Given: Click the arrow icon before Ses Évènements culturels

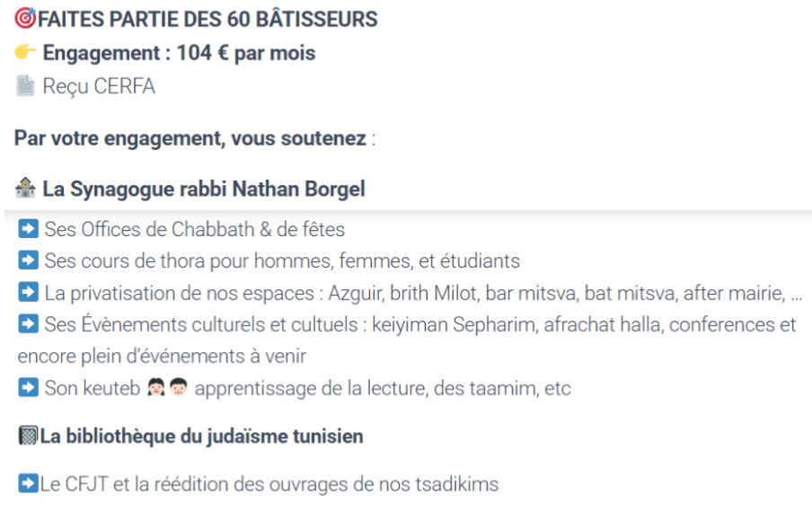Looking at the screenshot, I should pos(27,325).
